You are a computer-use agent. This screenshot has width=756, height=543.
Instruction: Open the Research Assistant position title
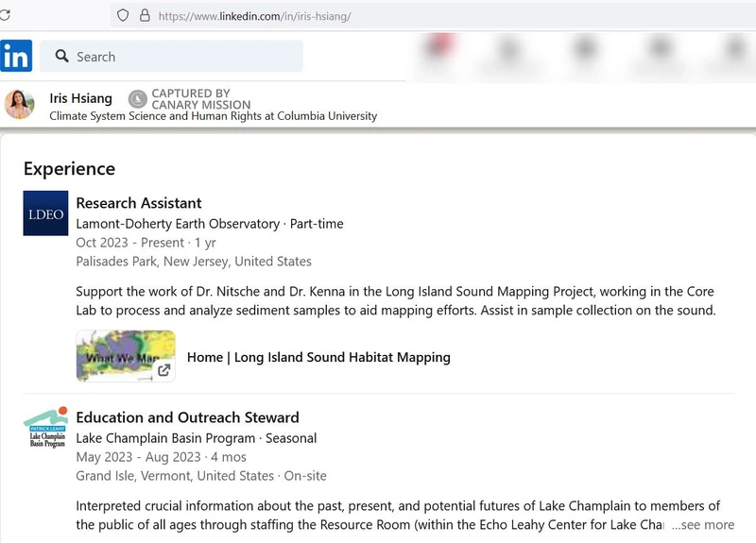pos(139,203)
